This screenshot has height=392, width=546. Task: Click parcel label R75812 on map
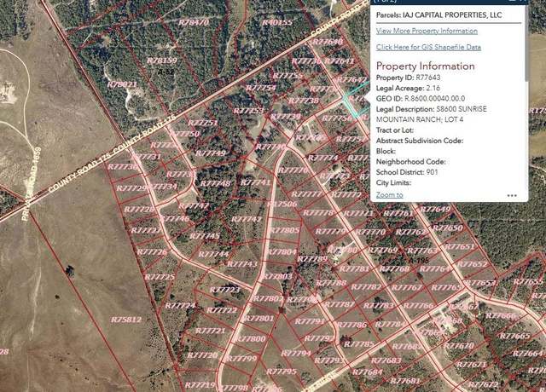[x=126, y=320]
